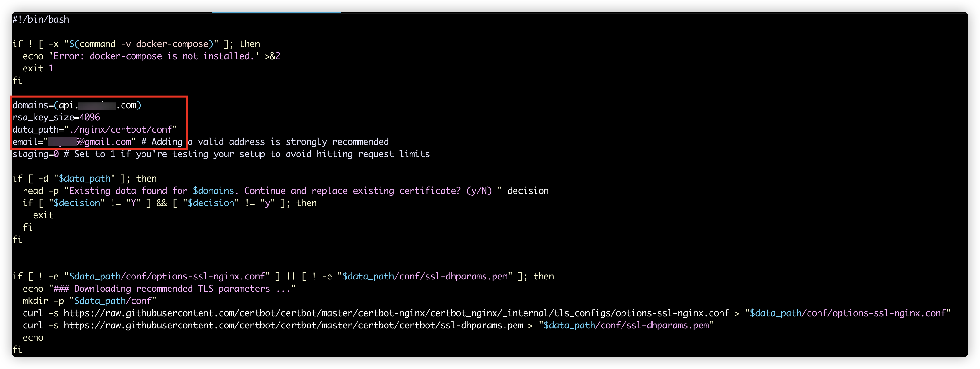Viewport: 980px width, 369px height.
Task: Click the word 'decision' ending the read line
Action: coord(528,191)
